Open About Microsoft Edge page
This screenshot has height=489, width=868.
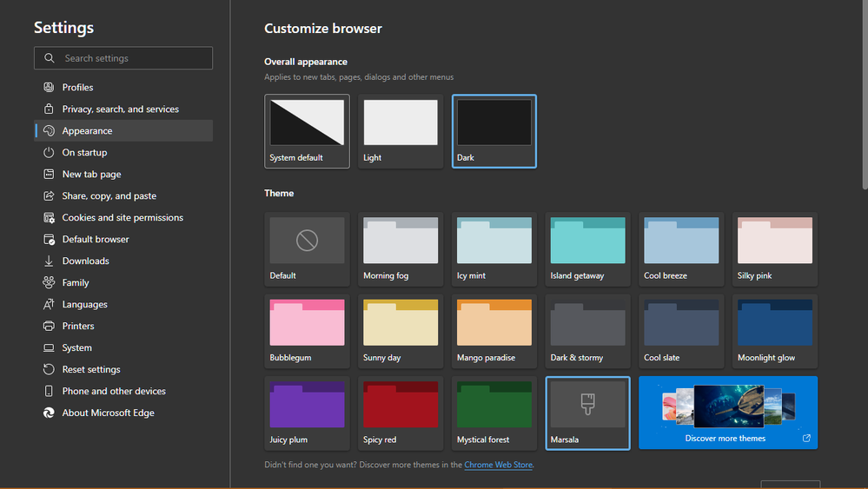tap(123, 413)
